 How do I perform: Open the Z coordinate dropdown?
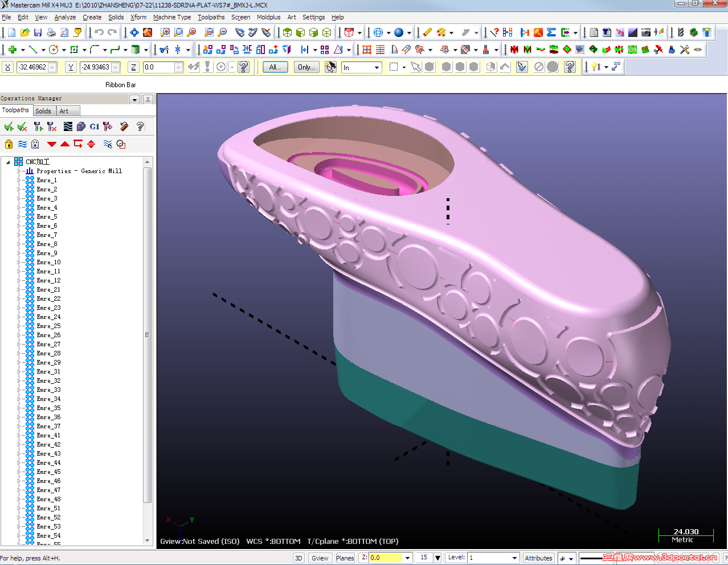click(178, 67)
